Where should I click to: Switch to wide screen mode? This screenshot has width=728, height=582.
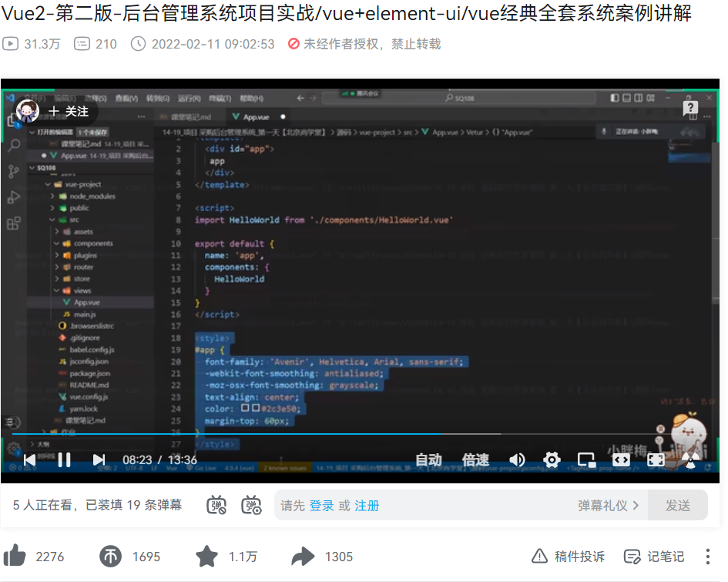[x=621, y=460]
